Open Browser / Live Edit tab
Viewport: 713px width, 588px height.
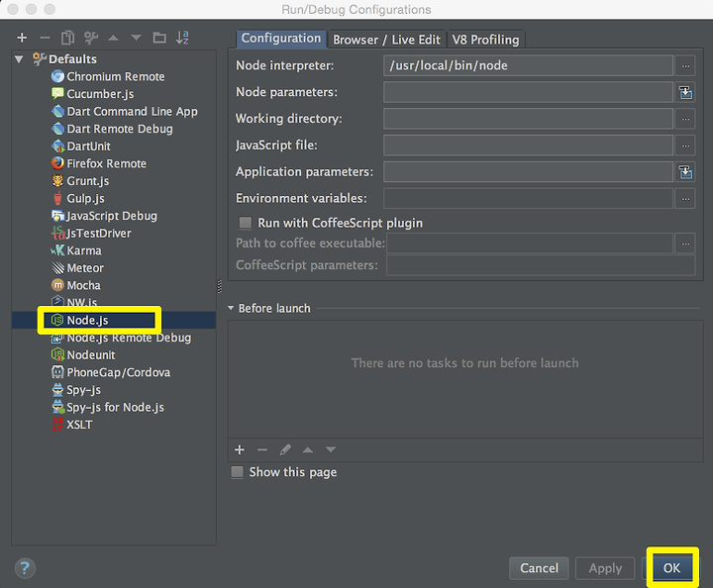386,40
